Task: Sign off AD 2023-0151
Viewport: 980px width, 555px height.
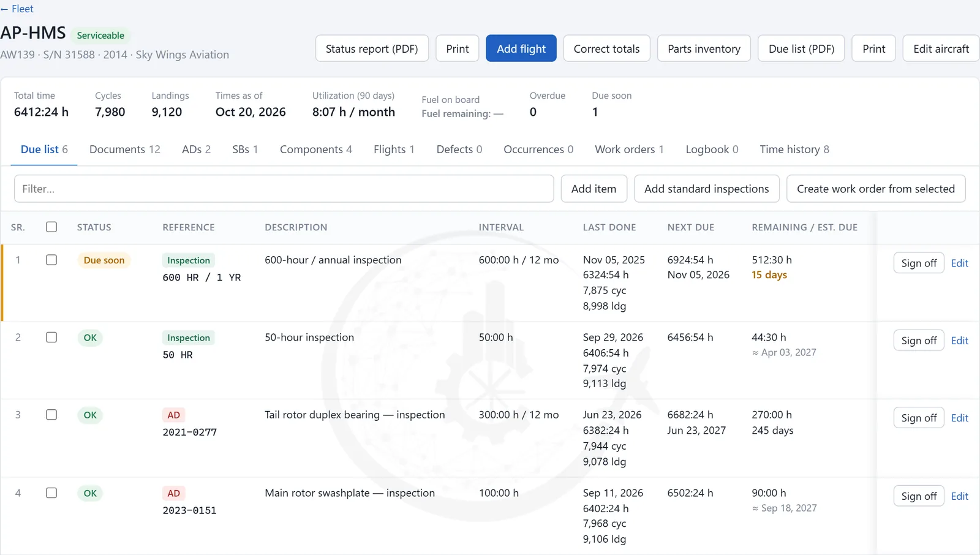Action: click(x=919, y=496)
